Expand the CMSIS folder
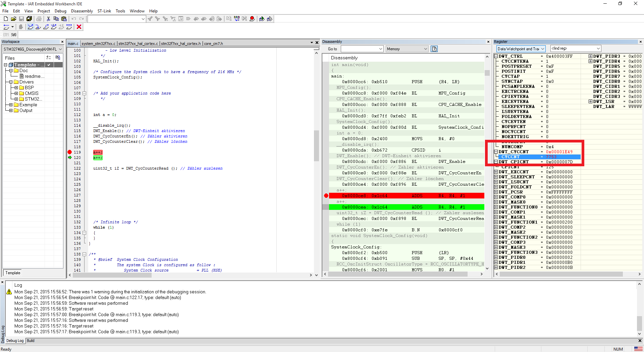Screen dimensions: 644x352 (16, 94)
